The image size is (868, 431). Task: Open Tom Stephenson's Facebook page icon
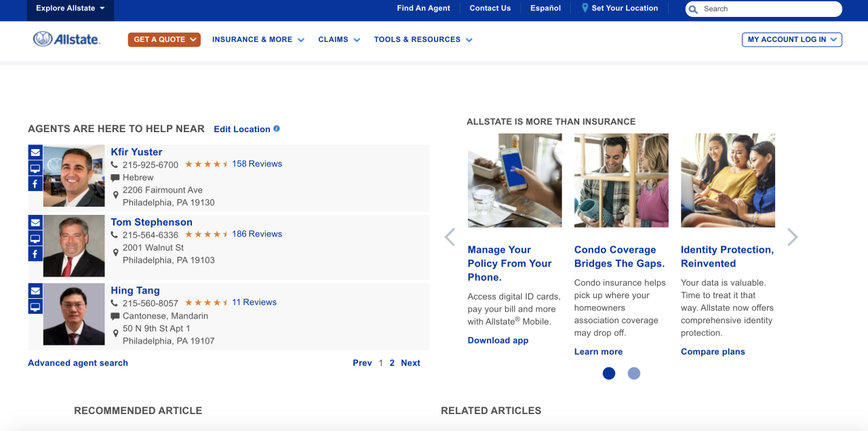pos(35,253)
